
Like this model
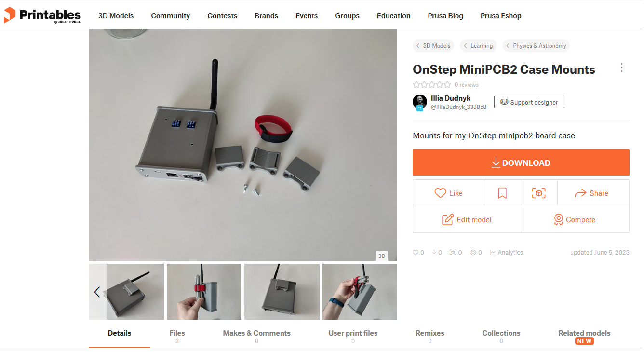[x=448, y=193]
